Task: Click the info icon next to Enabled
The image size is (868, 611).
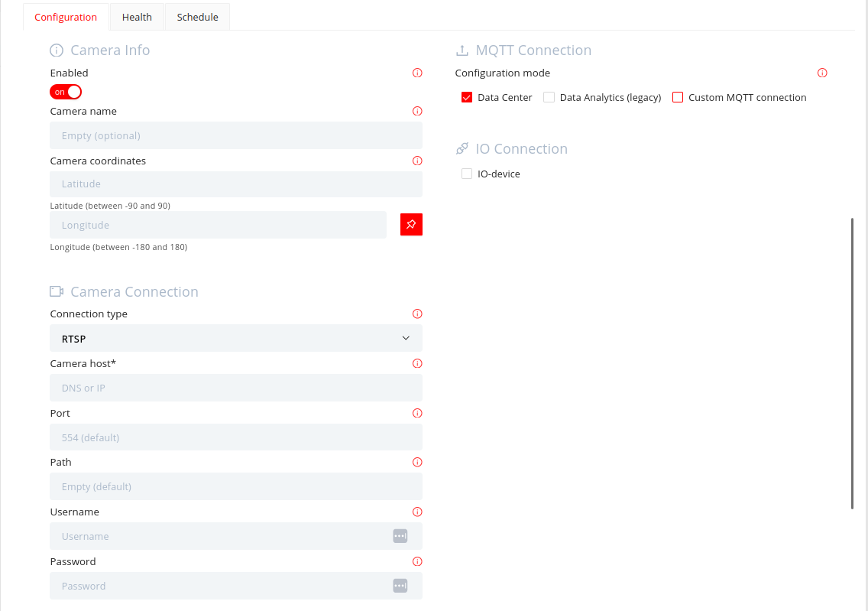Action: coord(417,73)
